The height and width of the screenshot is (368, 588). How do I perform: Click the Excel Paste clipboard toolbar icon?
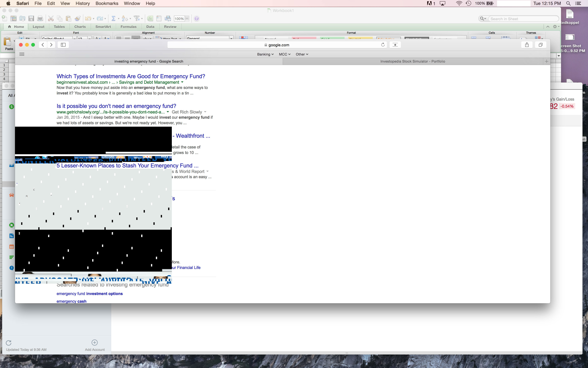68,18
